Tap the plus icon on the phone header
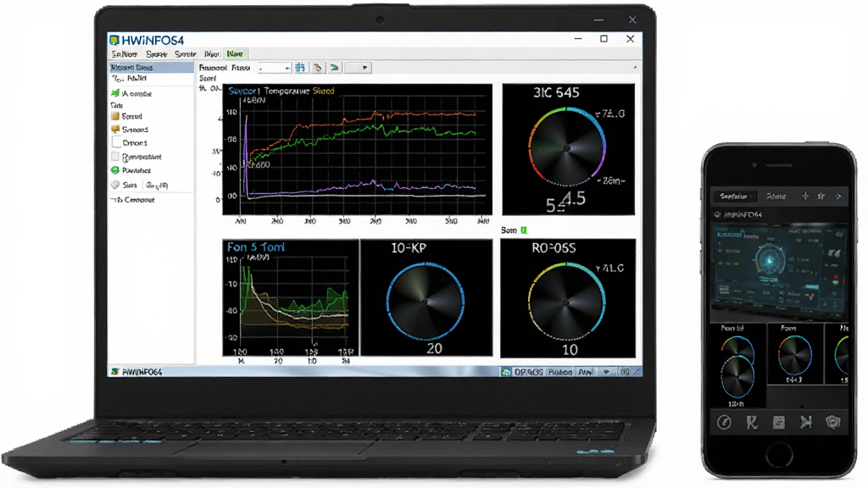The image size is (868, 488). (x=805, y=196)
